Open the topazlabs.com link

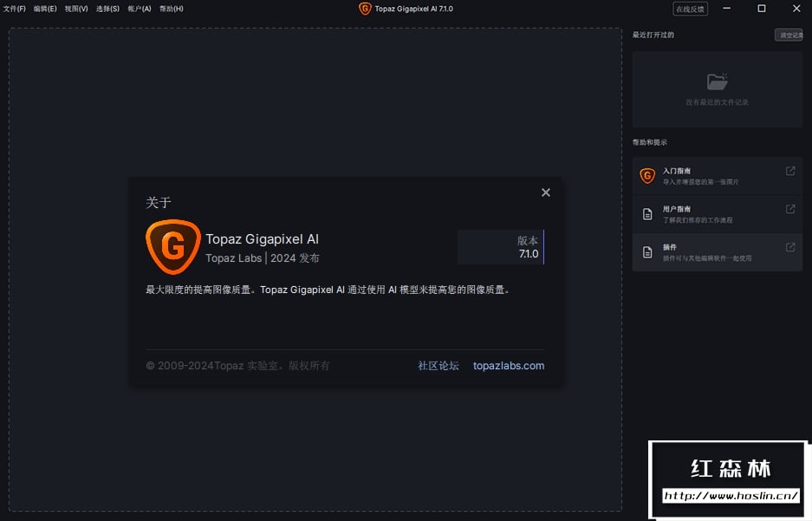click(x=509, y=366)
